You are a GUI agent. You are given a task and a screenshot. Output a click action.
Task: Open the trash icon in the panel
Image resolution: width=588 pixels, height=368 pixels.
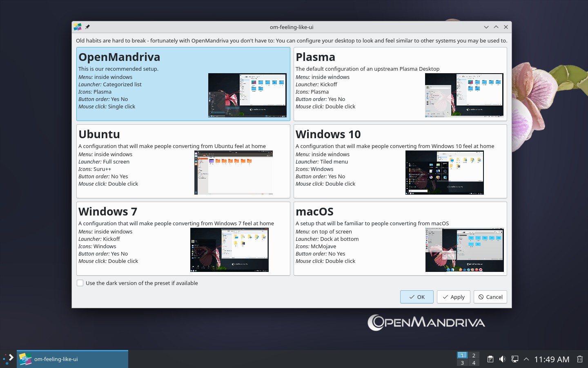click(580, 359)
